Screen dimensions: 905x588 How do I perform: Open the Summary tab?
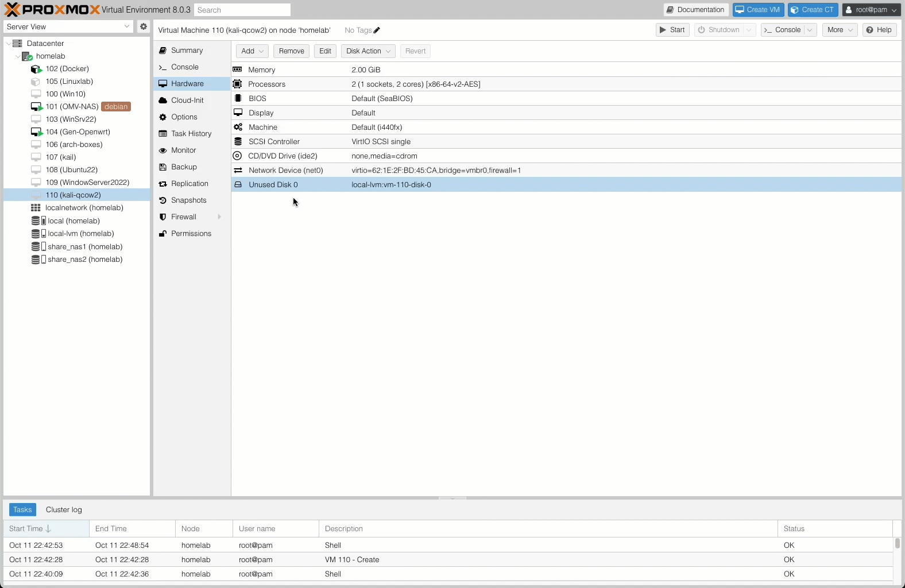pos(192,51)
